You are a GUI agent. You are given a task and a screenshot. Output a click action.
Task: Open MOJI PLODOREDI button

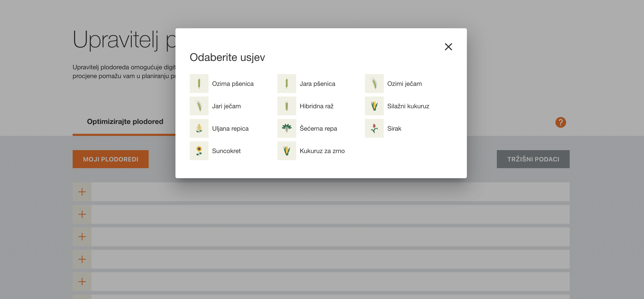pyautogui.click(x=111, y=159)
